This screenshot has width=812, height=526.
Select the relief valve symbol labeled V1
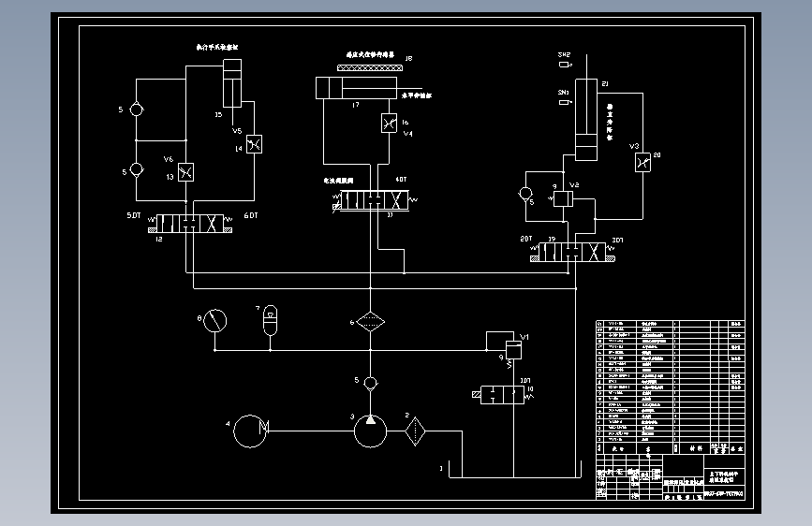point(513,350)
